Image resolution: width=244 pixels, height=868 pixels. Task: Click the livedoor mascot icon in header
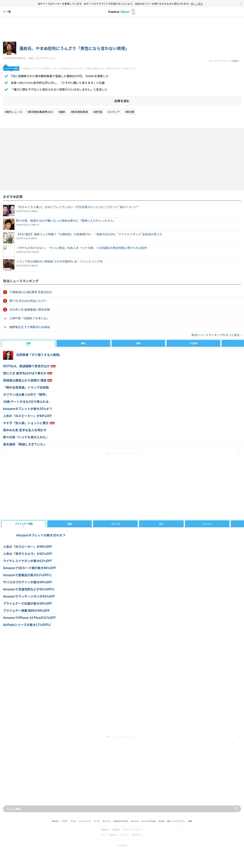pos(133,12)
